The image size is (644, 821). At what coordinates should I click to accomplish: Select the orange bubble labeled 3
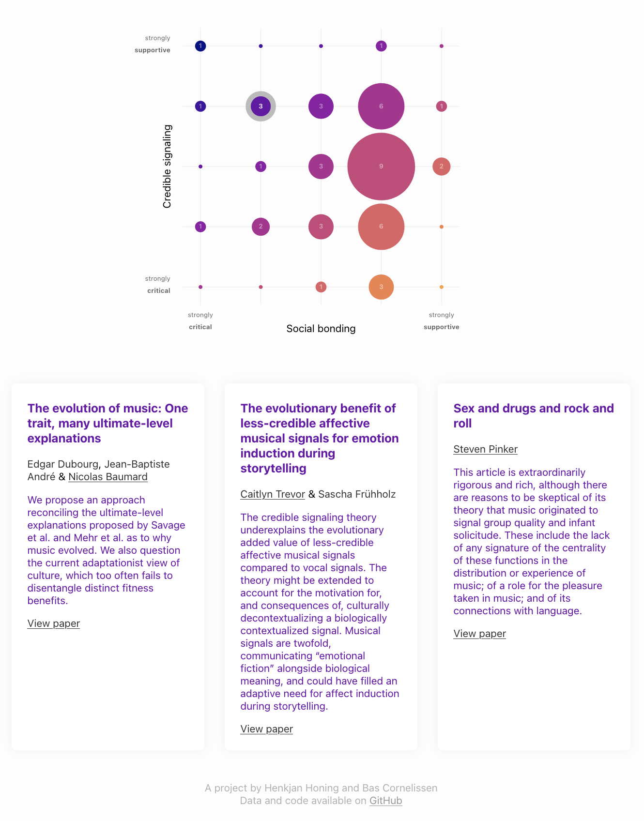pyautogui.click(x=381, y=287)
